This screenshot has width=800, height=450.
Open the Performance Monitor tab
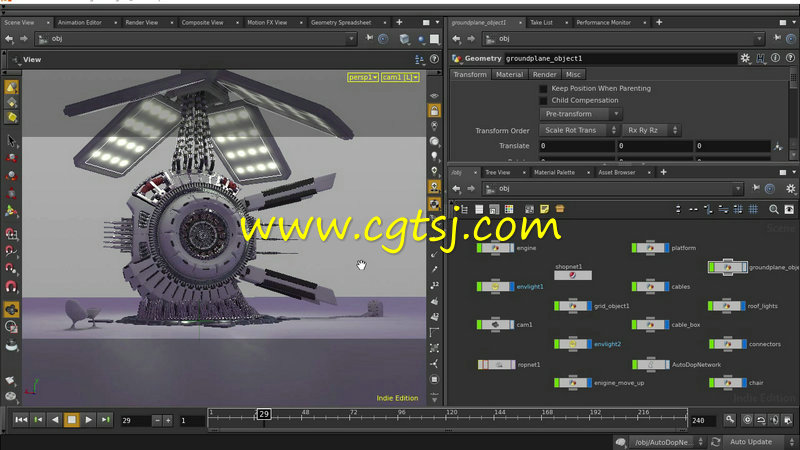603,22
